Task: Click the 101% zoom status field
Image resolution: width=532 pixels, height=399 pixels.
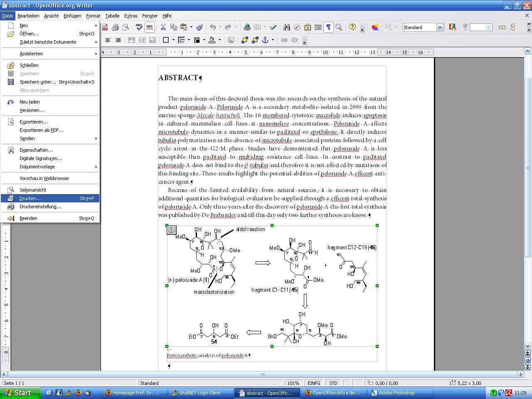Action: pyautogui.click(x=293, y=383)
